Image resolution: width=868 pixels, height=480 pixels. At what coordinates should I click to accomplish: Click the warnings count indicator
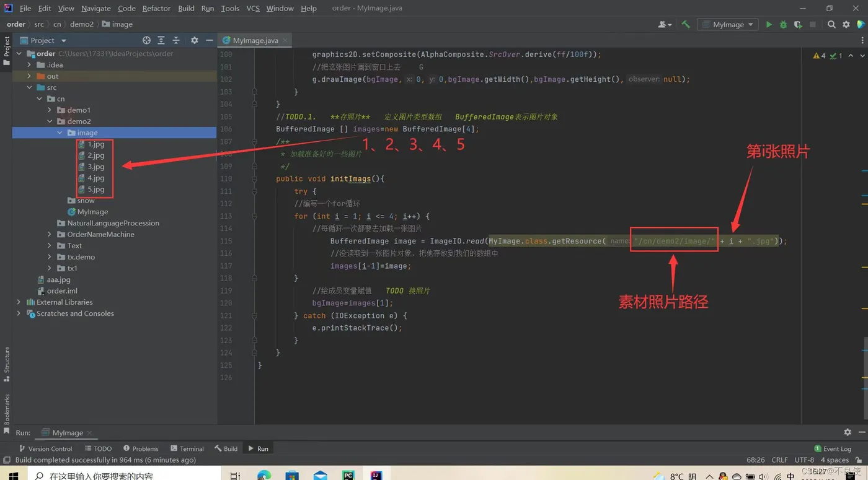click(819, 56)
